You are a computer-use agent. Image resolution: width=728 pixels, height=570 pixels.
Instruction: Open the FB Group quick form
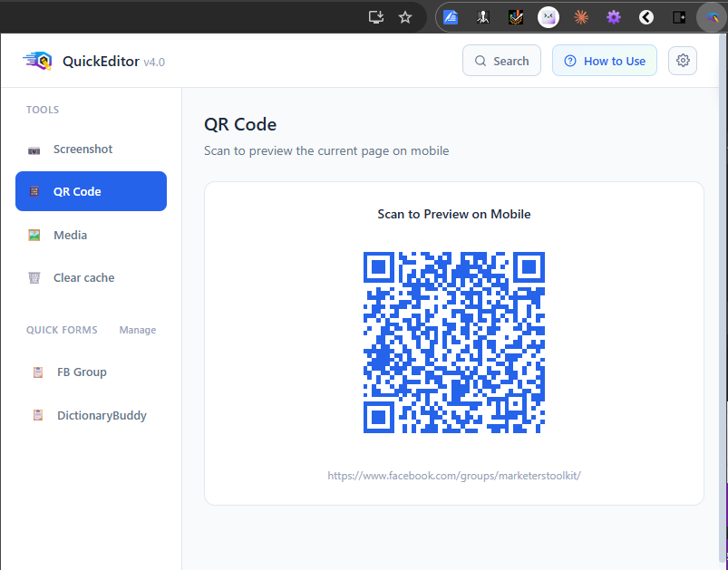[91, 372]
